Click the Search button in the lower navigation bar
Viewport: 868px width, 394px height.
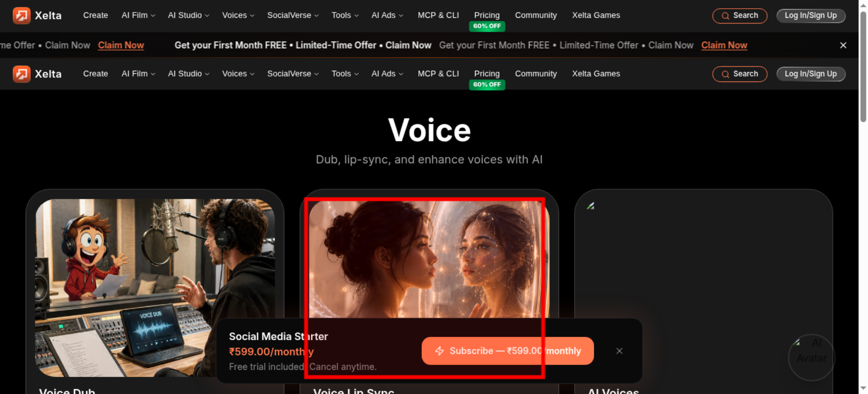tap(740, 74)
